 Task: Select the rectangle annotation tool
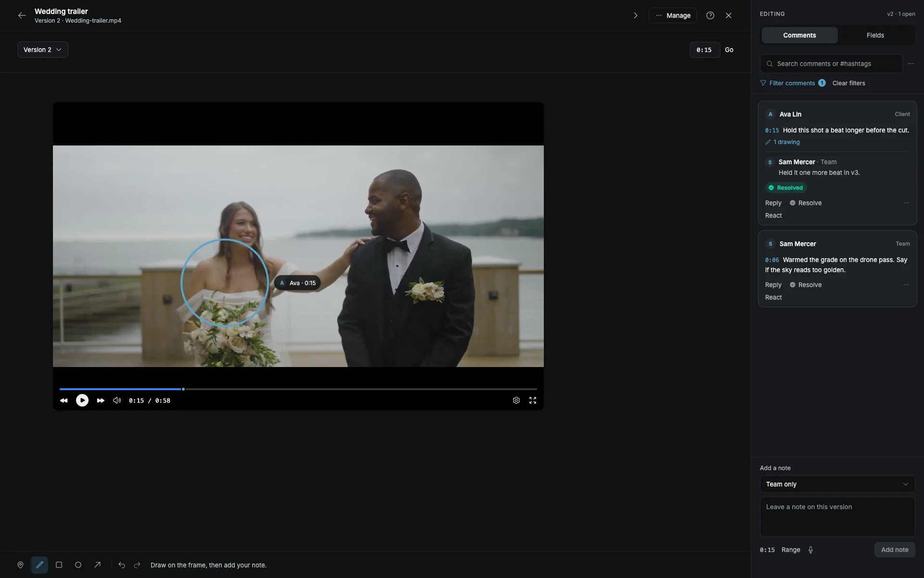coord(59,565)
